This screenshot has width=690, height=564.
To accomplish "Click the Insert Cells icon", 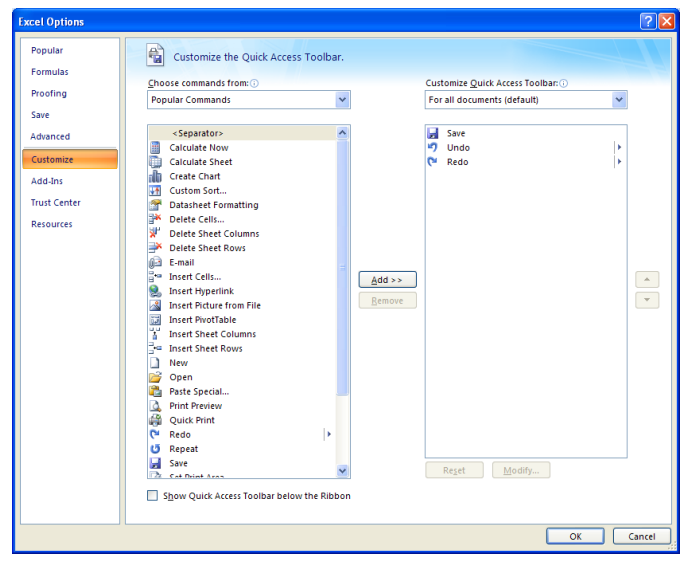I will (x=155, y=277).
